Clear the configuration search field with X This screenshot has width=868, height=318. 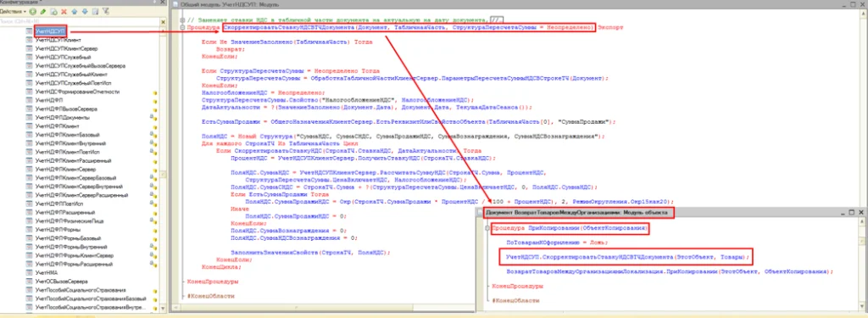[x=164, y=22]
